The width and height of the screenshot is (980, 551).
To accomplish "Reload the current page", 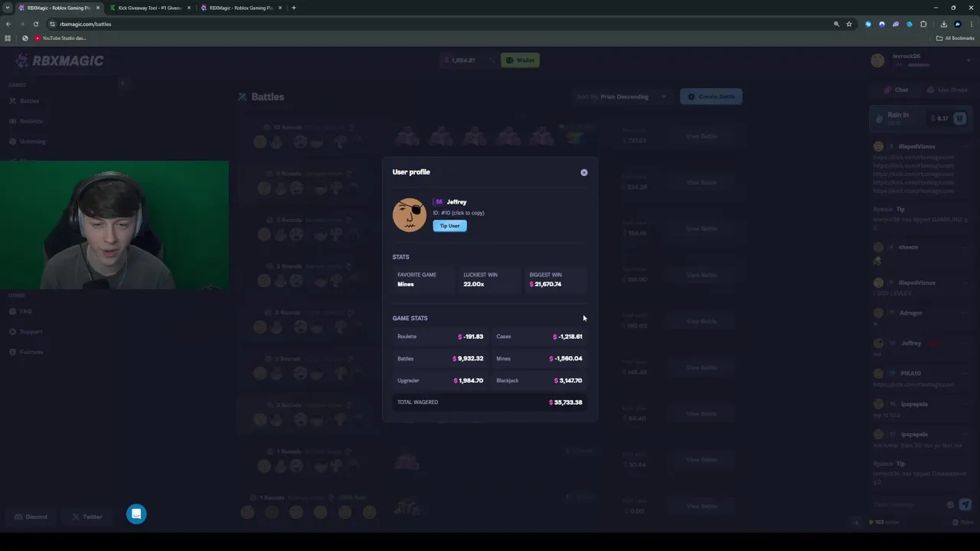I will (35, 24).
